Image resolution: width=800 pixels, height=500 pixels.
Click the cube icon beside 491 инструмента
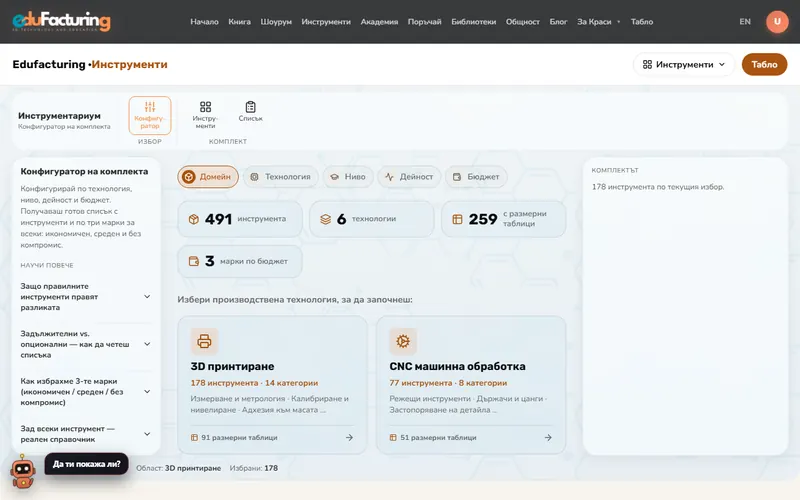click(194, 219)
